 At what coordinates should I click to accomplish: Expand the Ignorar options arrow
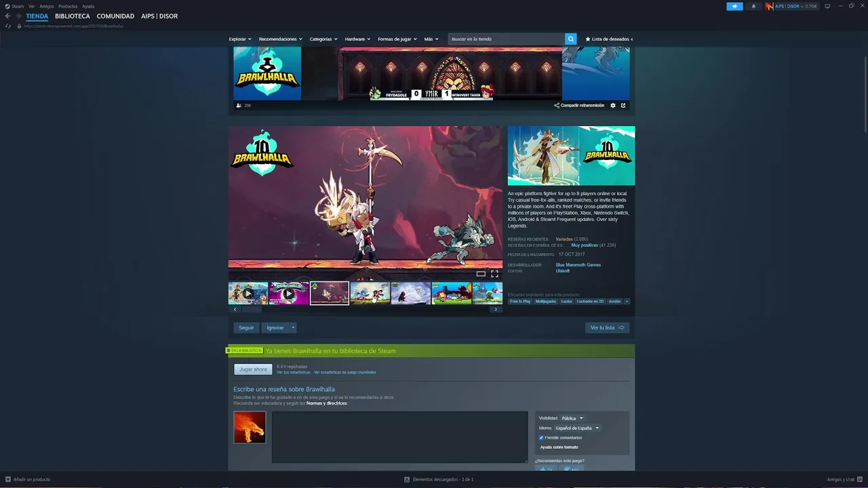pos(293,327)
